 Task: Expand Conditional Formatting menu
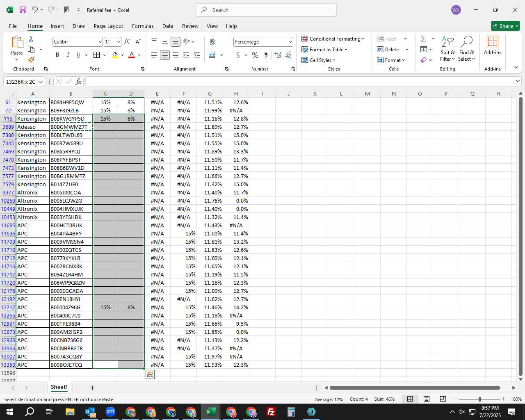coord(333,39)
